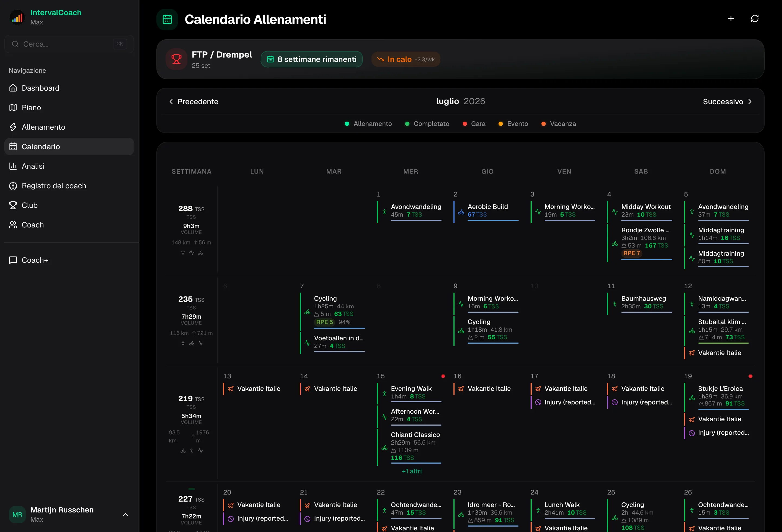Click plane icon of Vakantie Italie on 13
The image size is (782, 532).
(x=231, y=389)
